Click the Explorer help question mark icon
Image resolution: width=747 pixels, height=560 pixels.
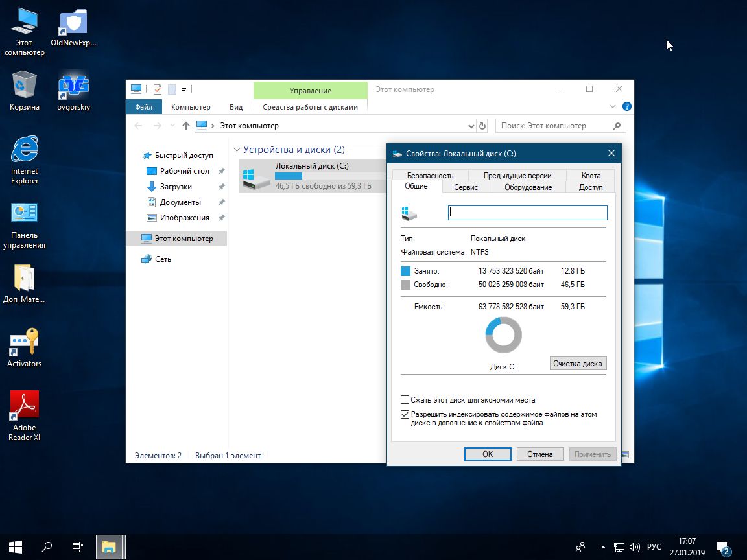[x=626, y=107]
